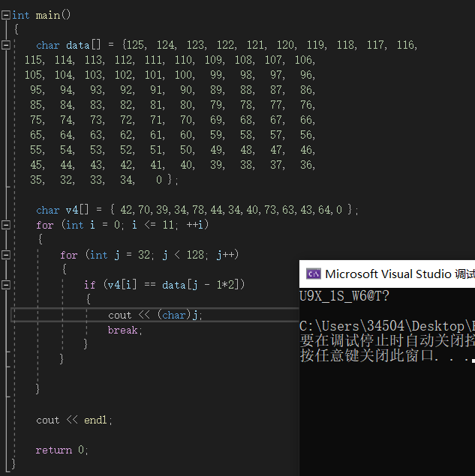
Task: Click the index expression j - 1*2
Action: pos(214,285)
